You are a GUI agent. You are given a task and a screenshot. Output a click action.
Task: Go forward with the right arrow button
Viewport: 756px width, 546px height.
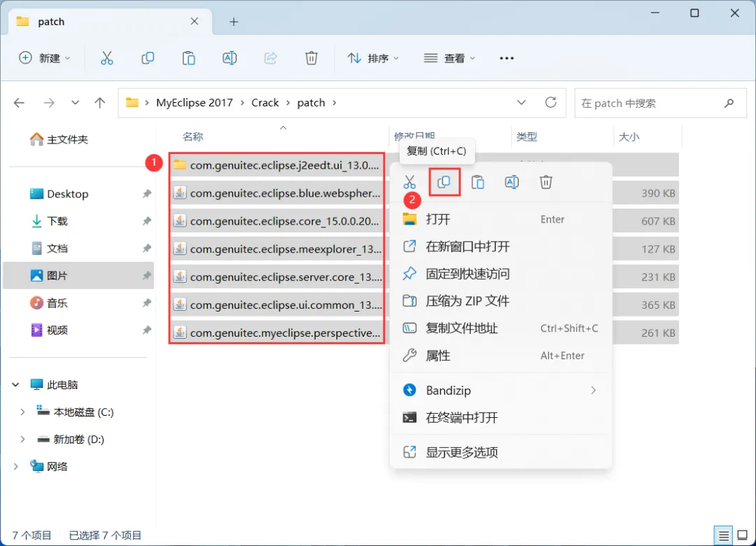[49, 103]
